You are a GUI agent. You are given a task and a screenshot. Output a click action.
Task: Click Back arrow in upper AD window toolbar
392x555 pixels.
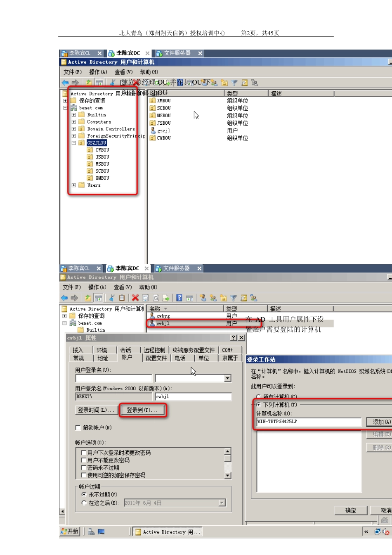65,83
